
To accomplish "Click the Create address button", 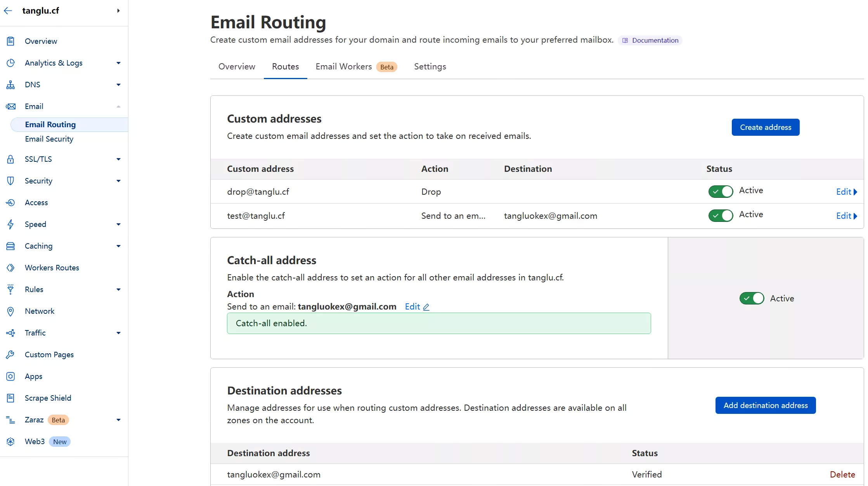I will (x=766, y=127).
